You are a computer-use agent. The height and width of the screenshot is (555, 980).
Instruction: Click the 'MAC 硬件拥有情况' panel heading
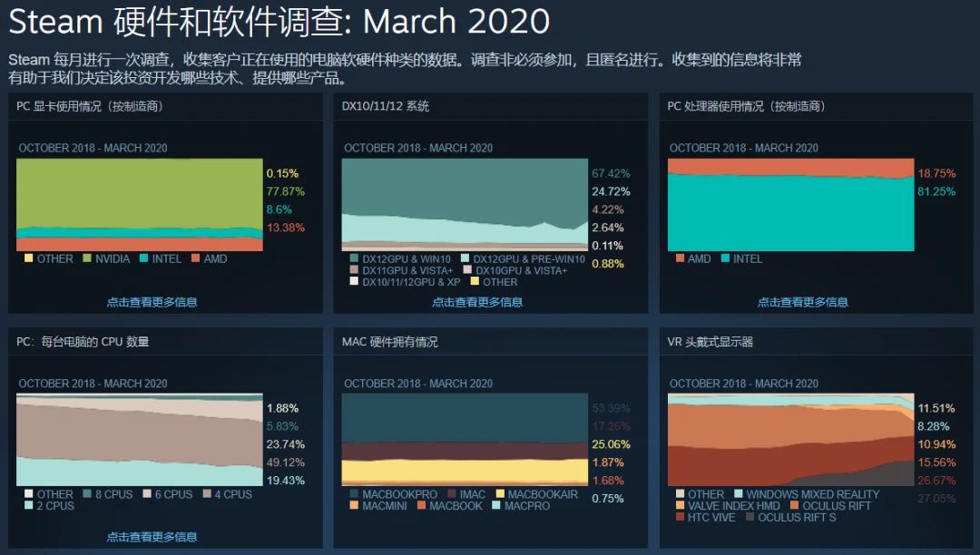click(x=390, y=342)
